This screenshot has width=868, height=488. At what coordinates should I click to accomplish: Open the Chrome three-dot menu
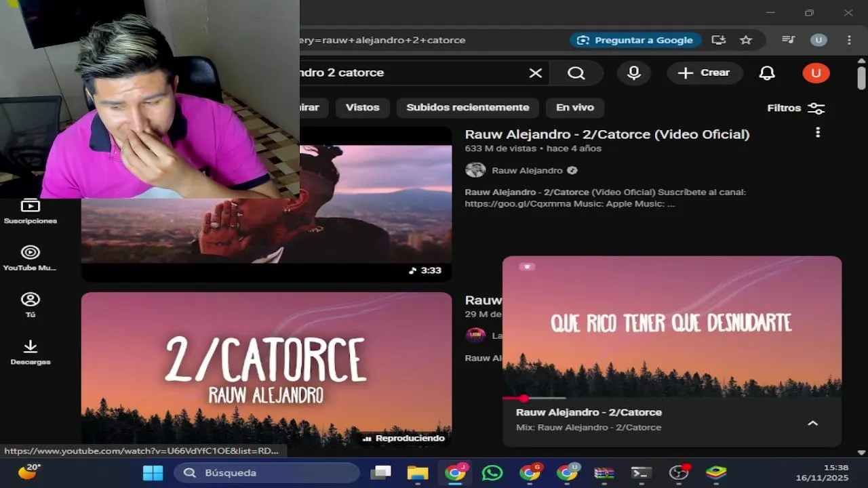[x=849, y=40]
